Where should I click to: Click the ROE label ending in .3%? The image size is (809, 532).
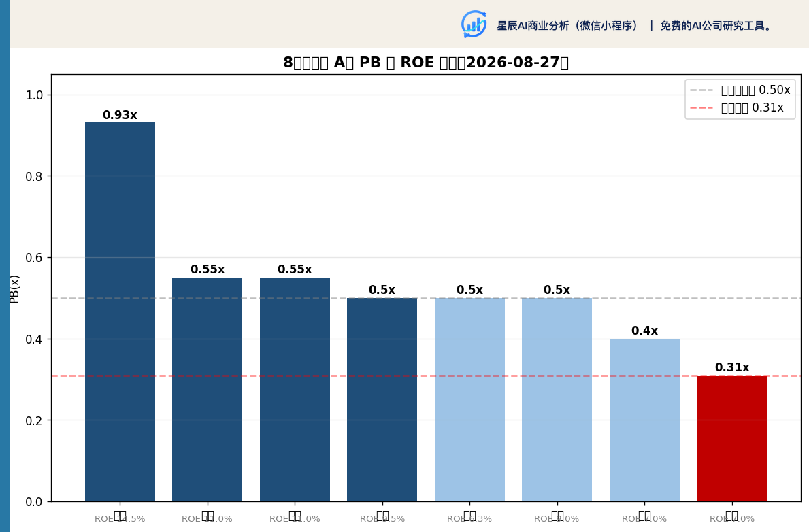pyautogui.click(x=469, y=518)
